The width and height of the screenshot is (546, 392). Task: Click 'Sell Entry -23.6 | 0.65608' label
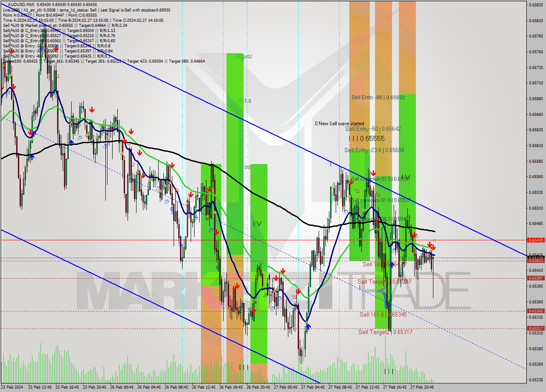(x=375, y=150)
